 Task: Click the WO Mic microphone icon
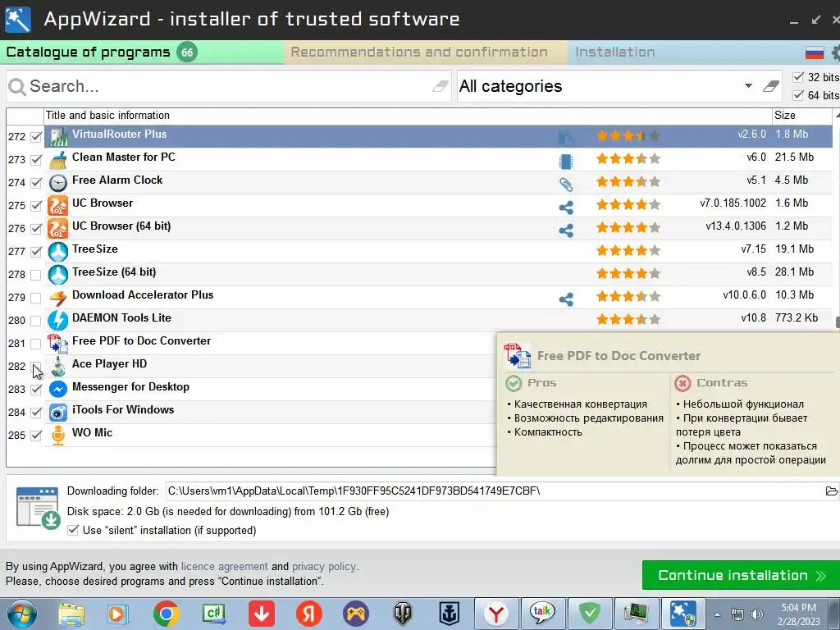coord(58,435)
